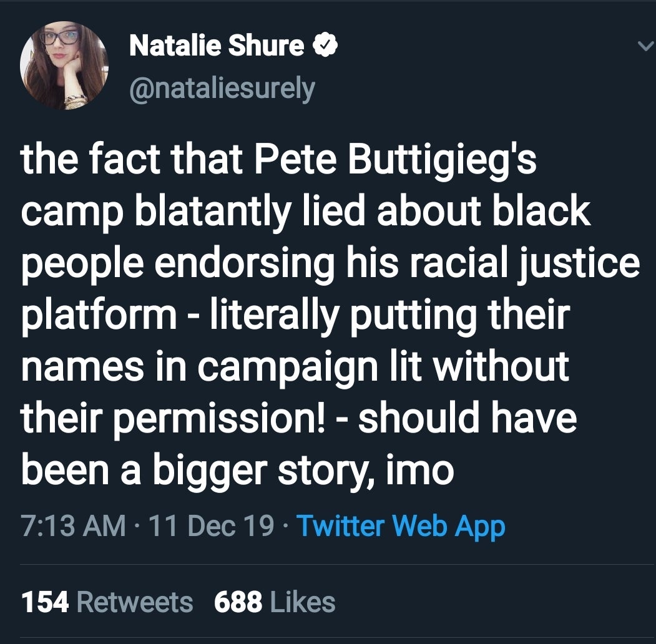
Task: View the Likes list
Action: 303,602
